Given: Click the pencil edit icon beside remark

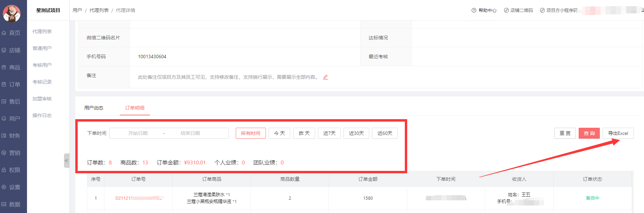Looking at the screenshot, I should click(325, 77).
